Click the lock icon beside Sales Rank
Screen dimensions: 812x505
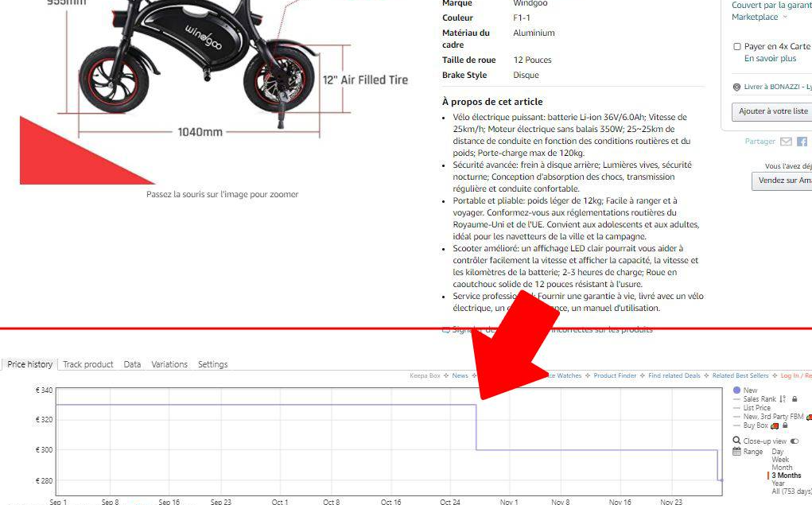pyautogui.click(x=795, y=399)
